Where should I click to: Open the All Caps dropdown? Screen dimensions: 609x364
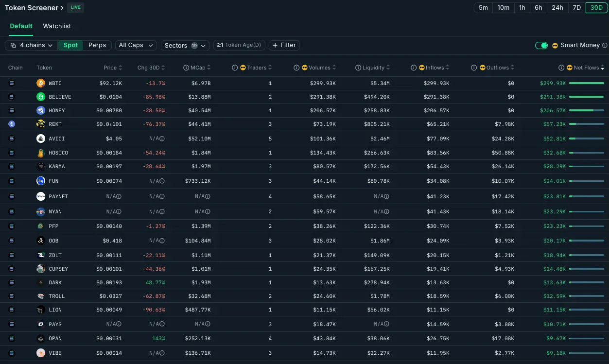pyautogui.click(x=136, y=45)
